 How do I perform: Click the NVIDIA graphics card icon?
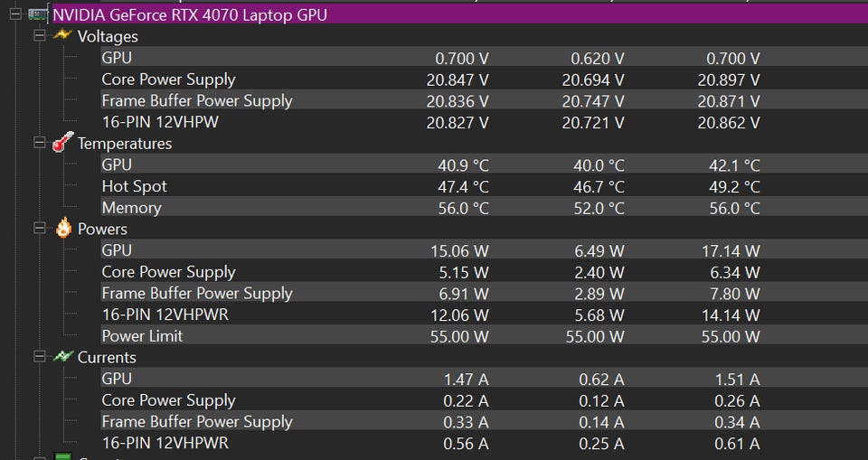pos(38,14)
